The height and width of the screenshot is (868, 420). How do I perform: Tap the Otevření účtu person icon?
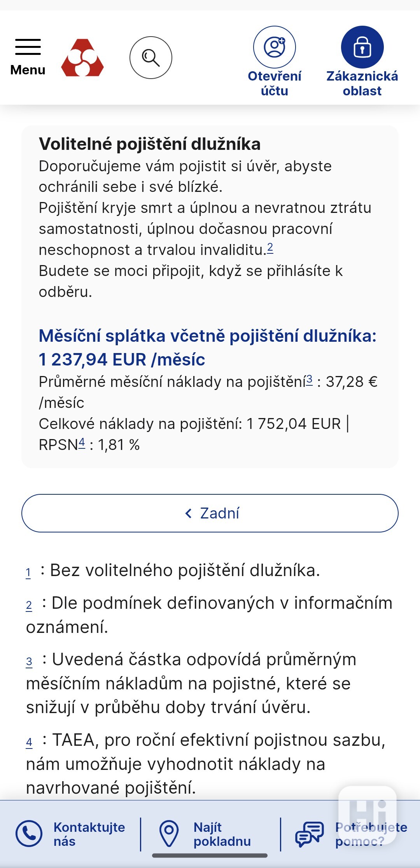click(x=275, y=47)
